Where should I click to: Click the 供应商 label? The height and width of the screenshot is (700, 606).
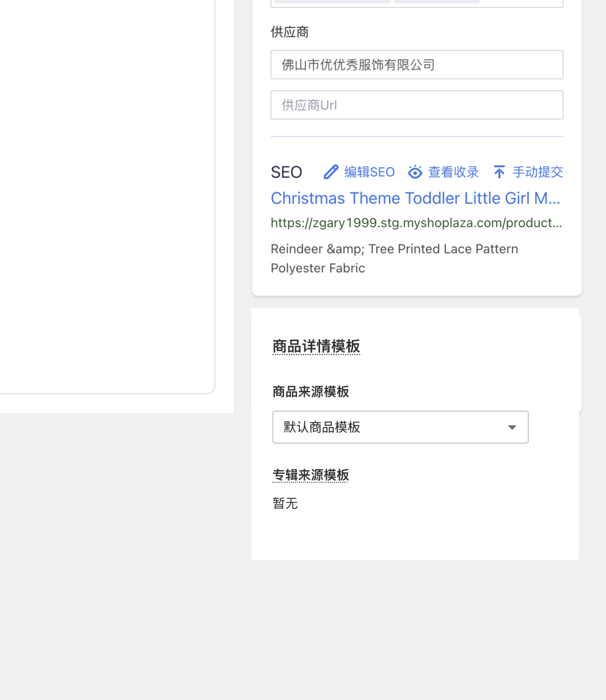(x=290, y=32)
